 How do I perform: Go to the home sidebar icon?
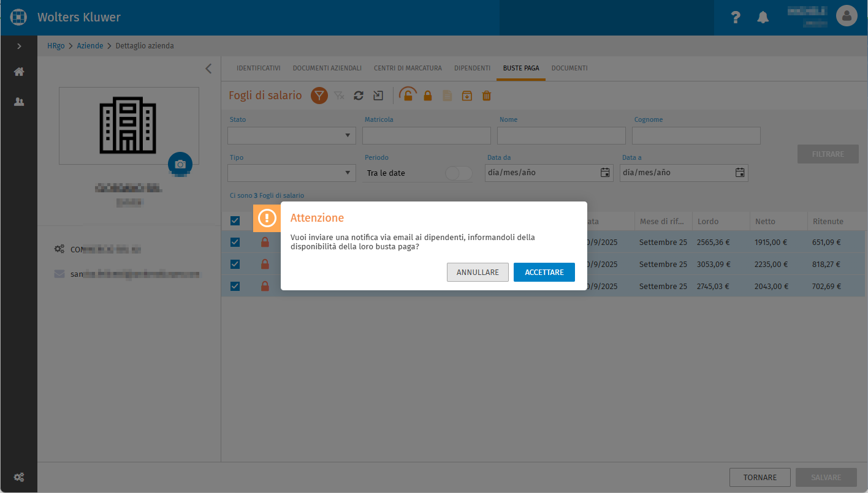pyautogui.click(x=19, y=72)
